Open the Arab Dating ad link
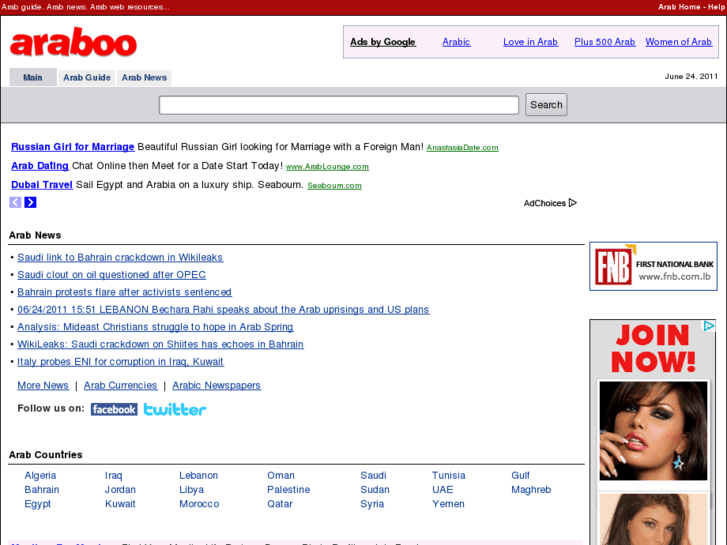 click(40, 166)
